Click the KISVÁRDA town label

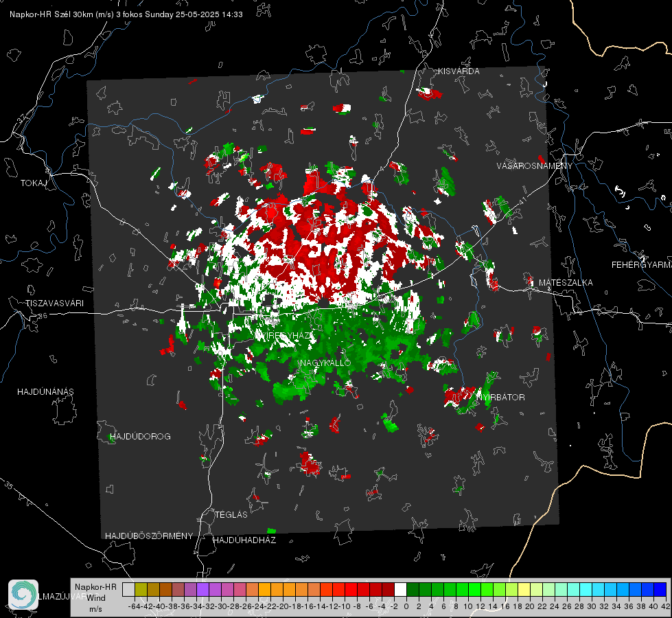coord(459,71)
